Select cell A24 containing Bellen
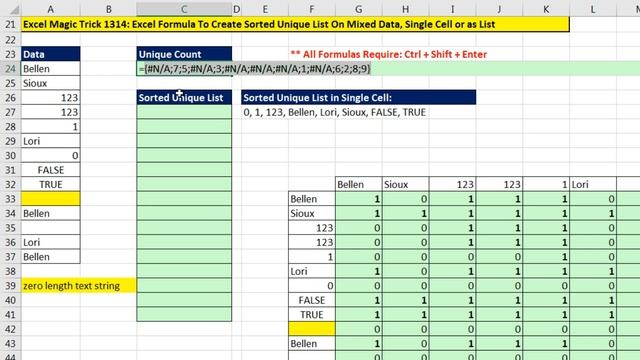Screen dimensions: 640x360 51,69
